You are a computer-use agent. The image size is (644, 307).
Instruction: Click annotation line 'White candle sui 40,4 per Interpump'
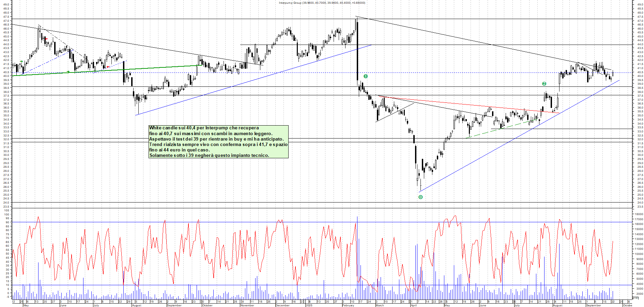(x=204, y=128)
